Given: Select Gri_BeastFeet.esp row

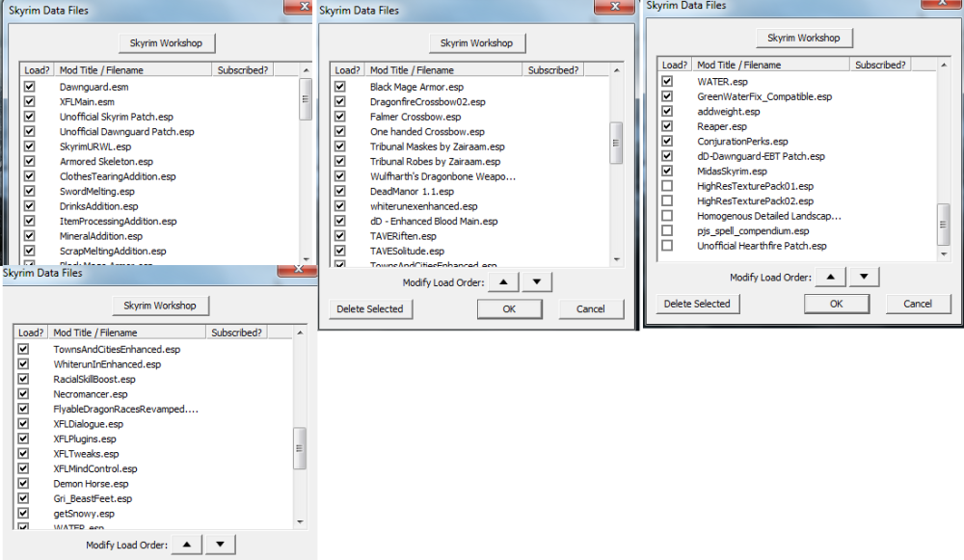Looking at the screenshot, I should pyautogui.click(x=93, y=498).
